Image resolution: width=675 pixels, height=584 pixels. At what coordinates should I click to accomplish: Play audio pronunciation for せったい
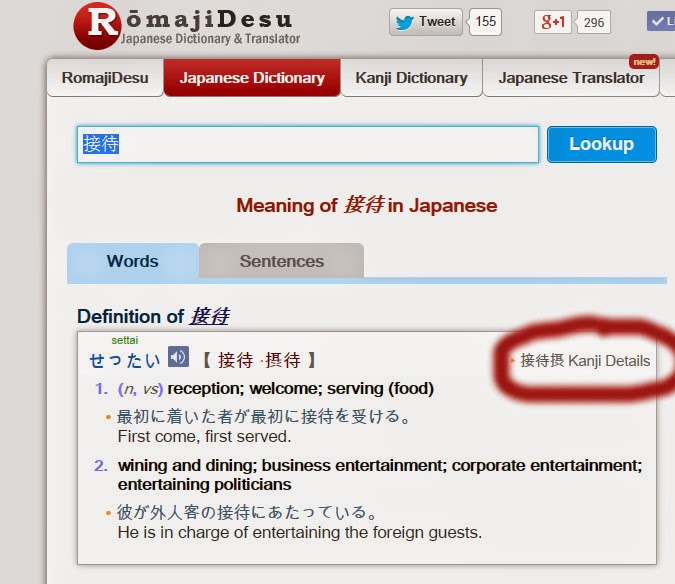click(178, 358)
